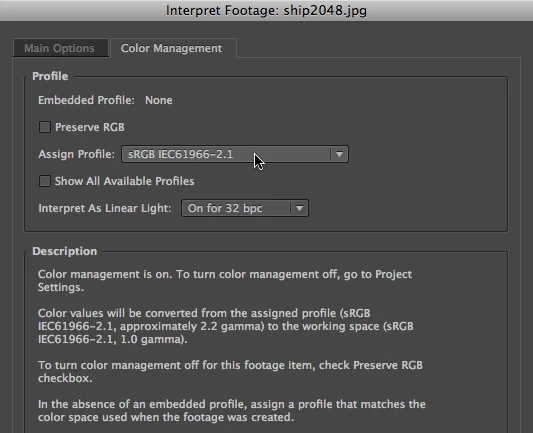Click the 'Color values will be converted' paragraph
Screen dimensions: 533x433
226,326
